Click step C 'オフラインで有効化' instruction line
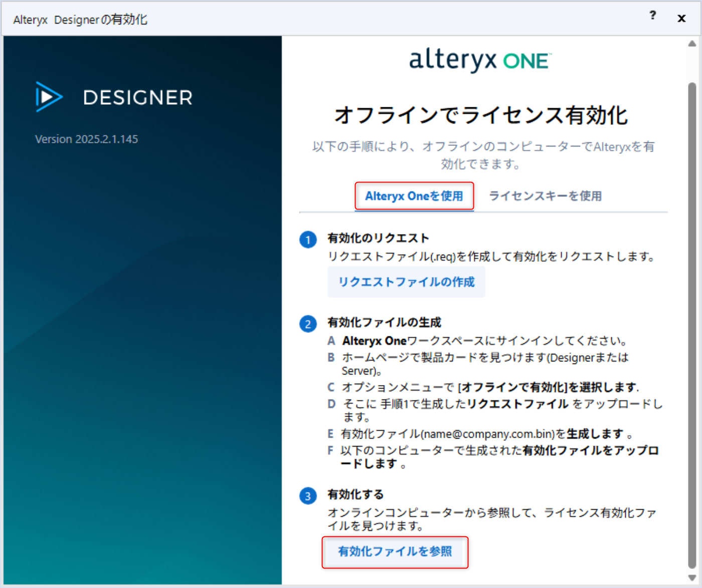This screenshot has width=702, height=588. point(483,387)
